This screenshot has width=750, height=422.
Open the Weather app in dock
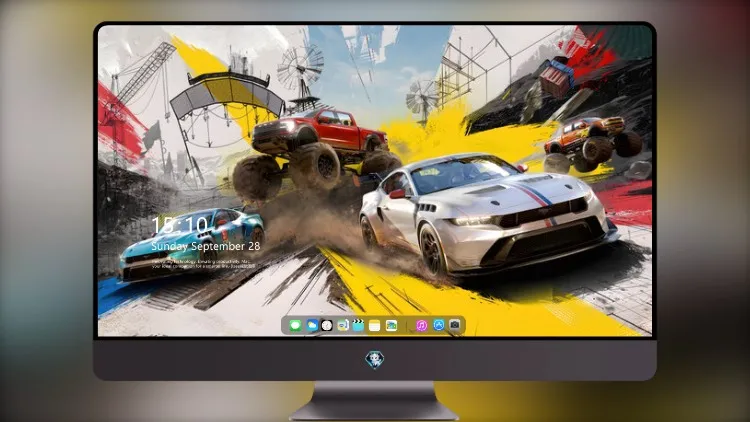[312, 325]
